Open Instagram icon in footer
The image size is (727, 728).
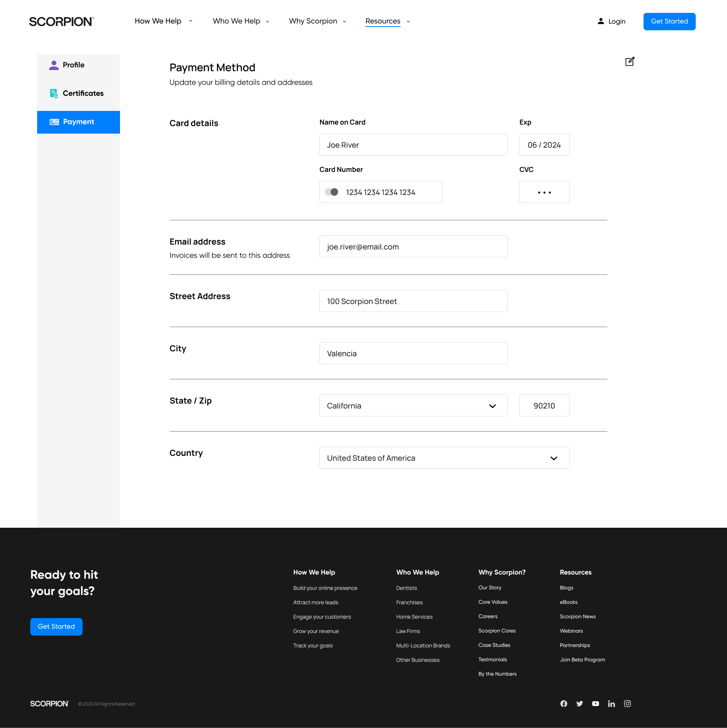pyautogui.click(x=627, y=703)
